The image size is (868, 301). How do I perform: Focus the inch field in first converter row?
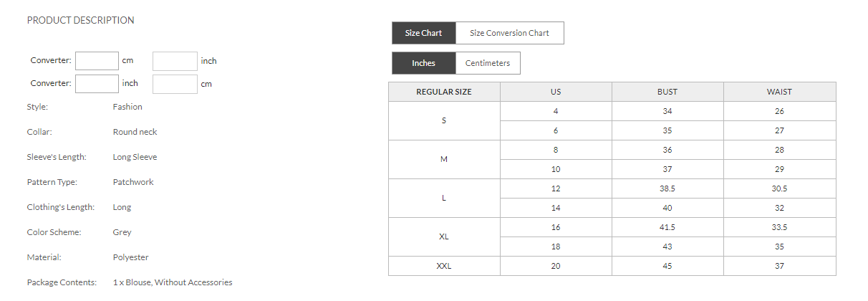pos(175,61)
